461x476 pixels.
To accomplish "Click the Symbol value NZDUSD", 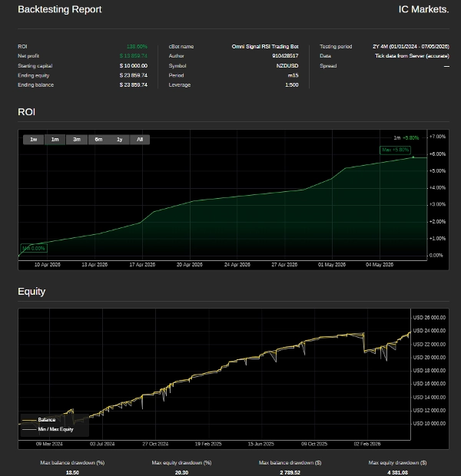I will pyautogui.click(x=287, y=66).
